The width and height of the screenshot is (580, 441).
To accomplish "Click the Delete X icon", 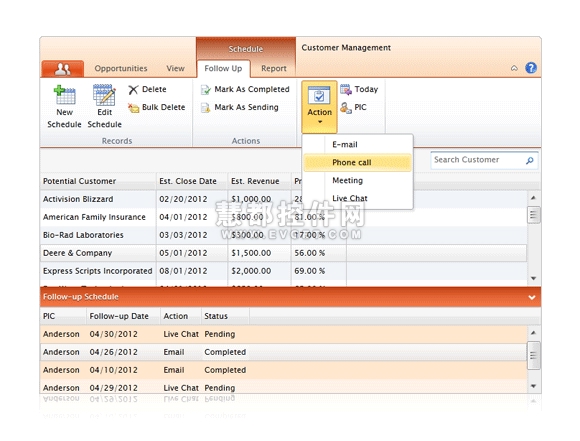I will click(133, 90).
